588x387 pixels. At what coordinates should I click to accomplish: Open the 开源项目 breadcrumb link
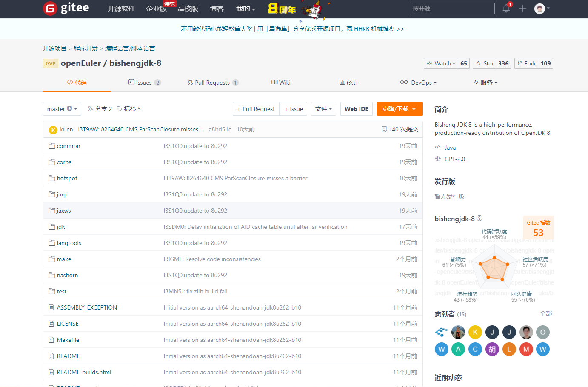coord(54,48)
